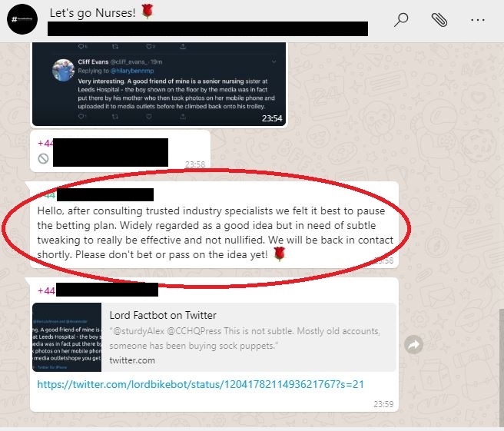The image size is (504, 431).
Task: Click the chat scrollbar on right edge
Action: (x=502, y=366)
